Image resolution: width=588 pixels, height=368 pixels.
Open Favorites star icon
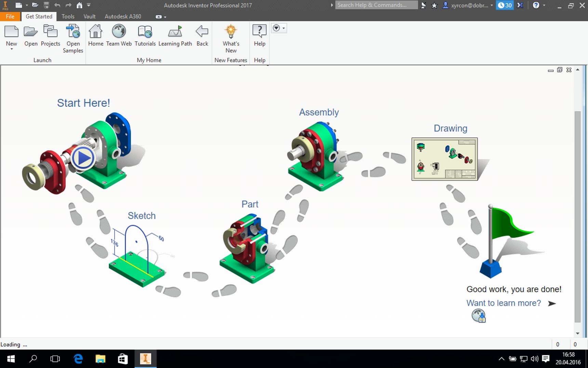coord(434,5)
